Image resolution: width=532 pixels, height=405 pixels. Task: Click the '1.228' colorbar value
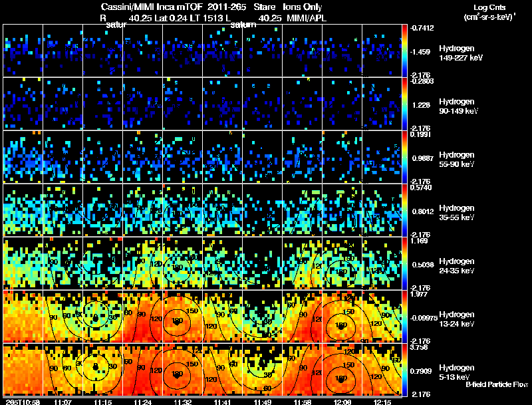point(421,105)
